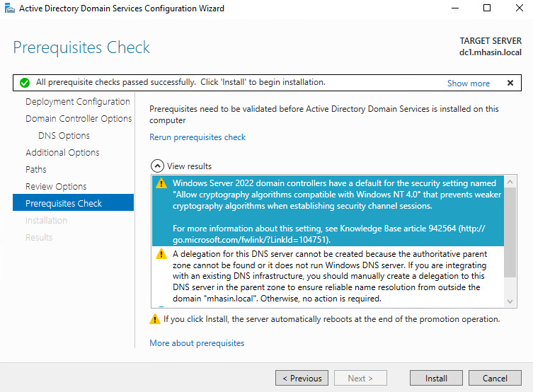
Task: Collapse the View results section
Action: 157,166
